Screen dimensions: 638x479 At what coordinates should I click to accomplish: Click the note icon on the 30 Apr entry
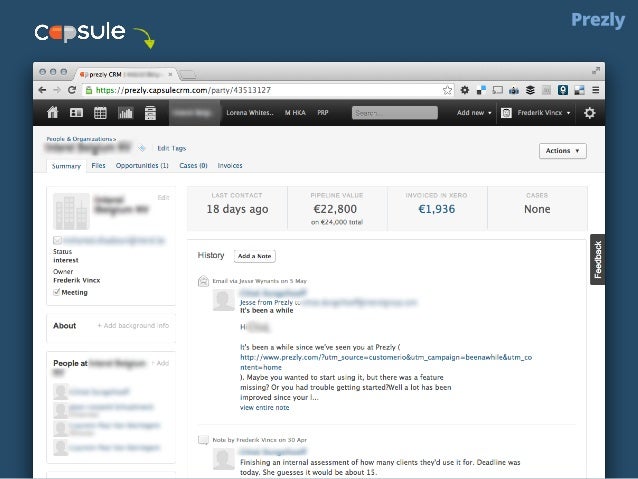click(203, 440)
